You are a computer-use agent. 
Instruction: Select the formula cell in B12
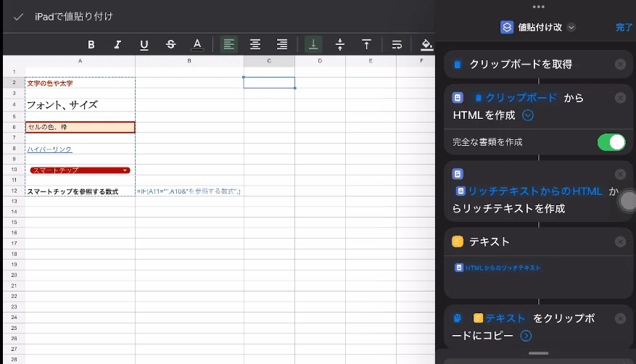click(x=189, y=191)
